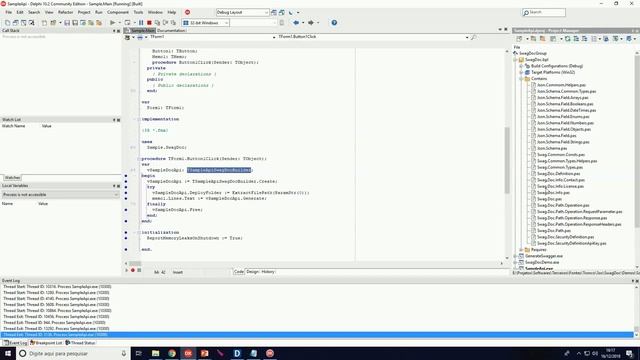Click the Save desktop layout icon
Image resolution: width=640 pixels, height=360 pixels.
274,13
